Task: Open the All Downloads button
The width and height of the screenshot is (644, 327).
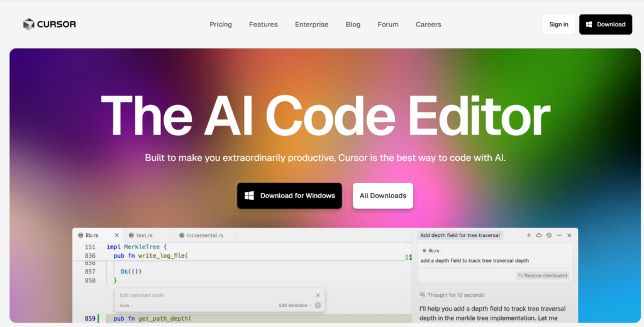Action: point(383,196)
